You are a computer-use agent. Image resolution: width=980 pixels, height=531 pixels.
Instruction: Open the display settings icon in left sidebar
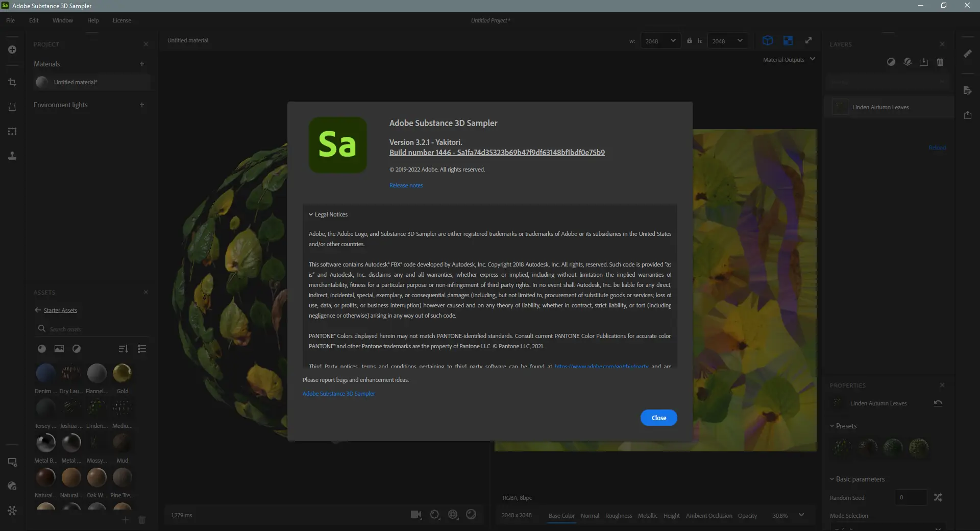click(x=12, y=462)
